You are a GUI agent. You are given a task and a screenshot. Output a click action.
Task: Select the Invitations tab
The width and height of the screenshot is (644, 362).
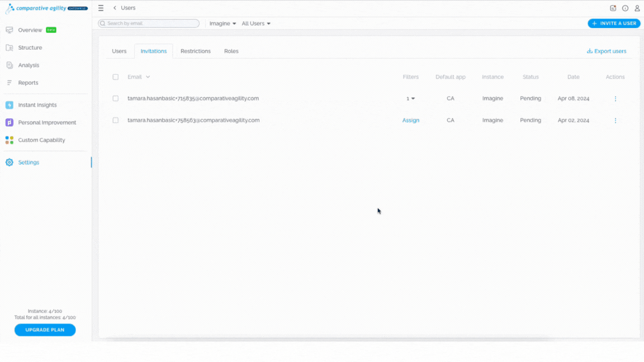tap(154, 51)
